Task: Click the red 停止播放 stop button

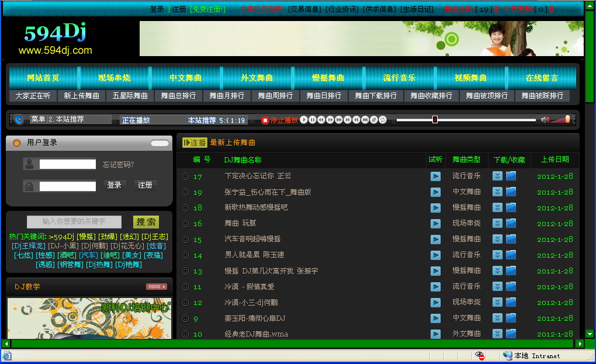Action: (280, 120)
